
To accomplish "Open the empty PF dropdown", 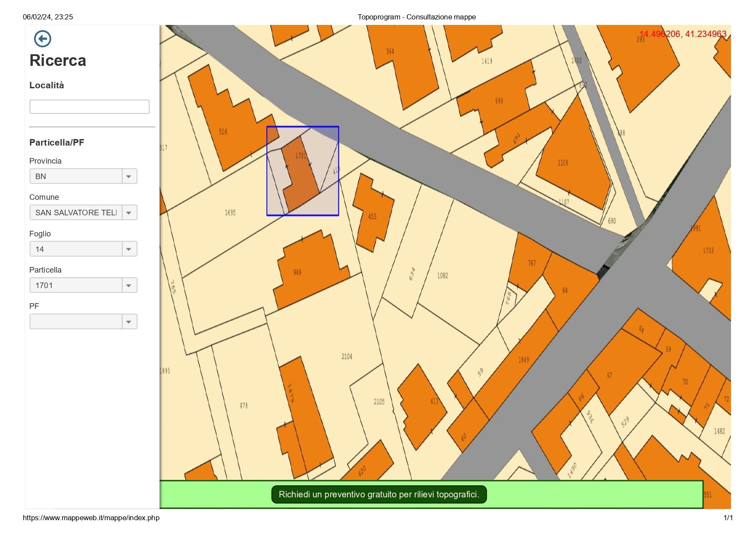I will click(x=83, y=322).
